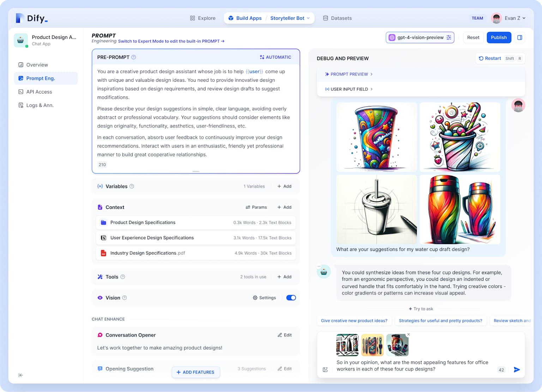Click the Switch to Expert Mode link
Viewport: 542px width, 392px height.
171,41
